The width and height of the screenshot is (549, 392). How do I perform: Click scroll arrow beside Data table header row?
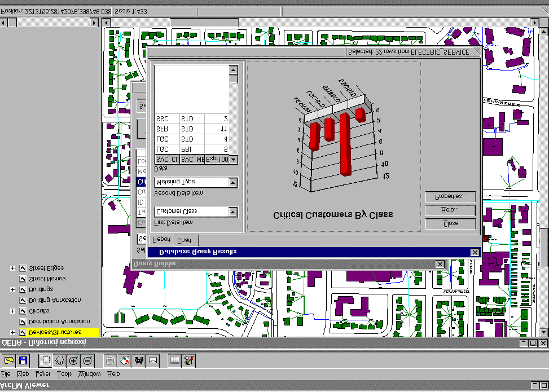pos(234,160)
